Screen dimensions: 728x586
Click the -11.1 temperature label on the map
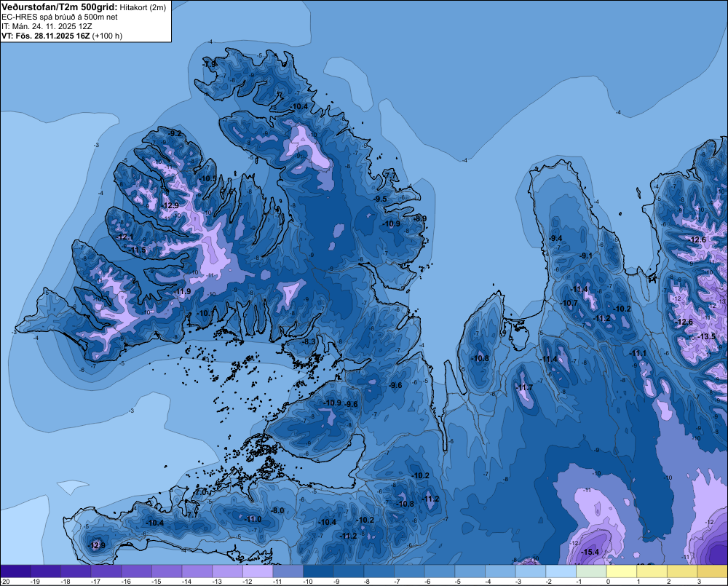(x=638, y=354)
